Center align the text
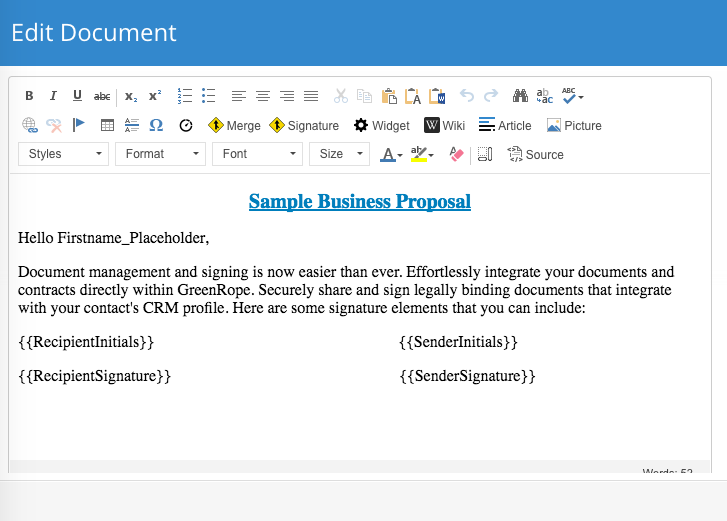Screen dimensions: 727x521 click(x=263, y=96)
